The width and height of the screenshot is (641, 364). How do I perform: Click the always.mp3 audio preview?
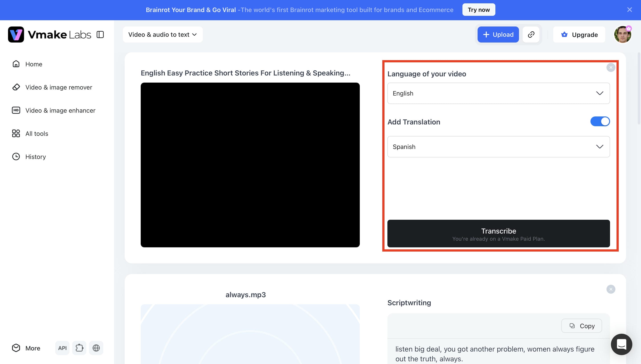click(x=250, y=334)
